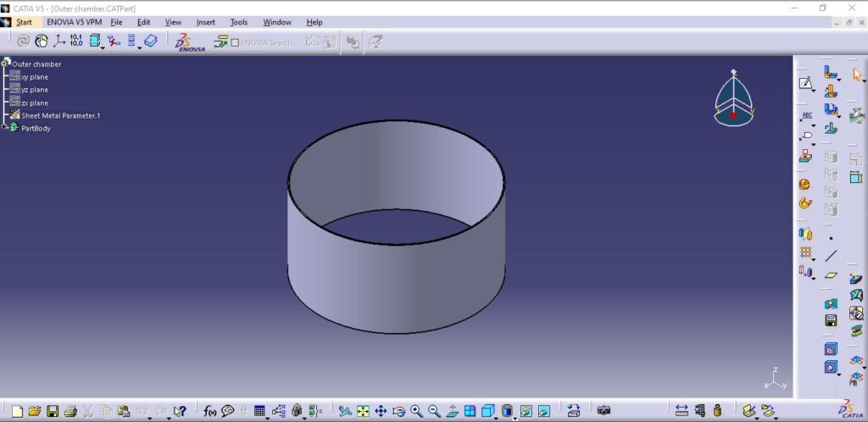868x422 pixels.
Task: Click the 3D compass manipulator
Action: point(733,98)
